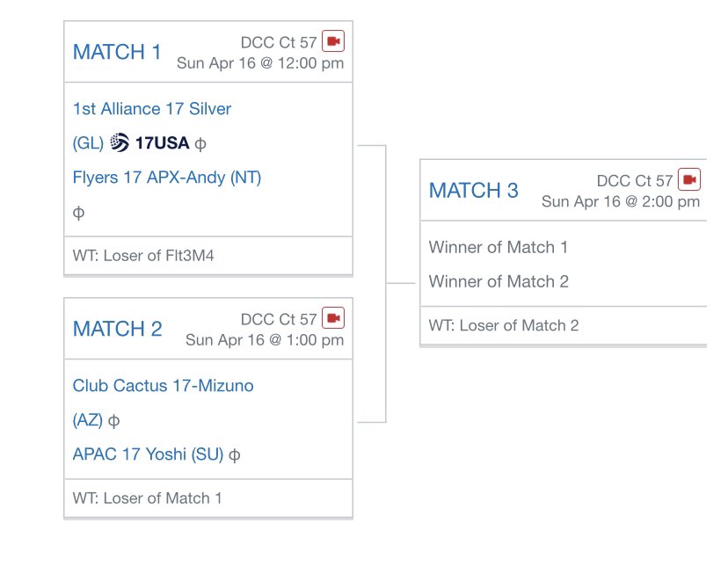This screenshot has width=728, height=574.
Task: Open the Match 3 video camera icon
Action: pyautogui.click(x=689, y=179)
